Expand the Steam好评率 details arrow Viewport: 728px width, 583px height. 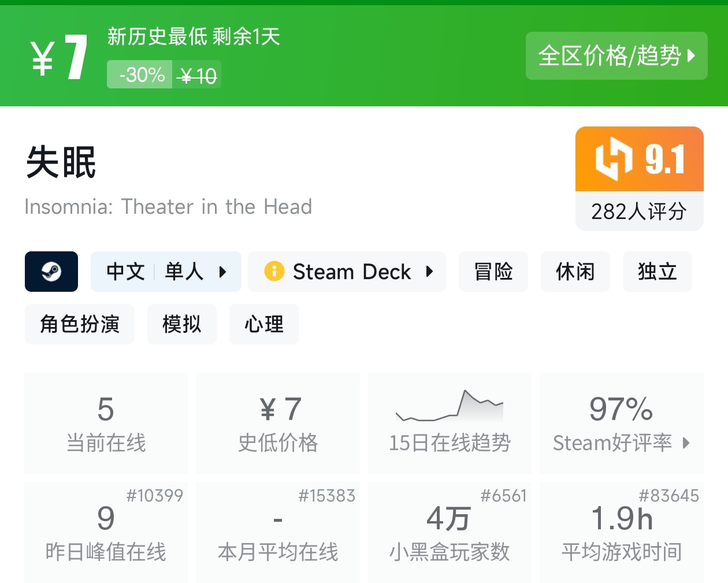[685, 444]
